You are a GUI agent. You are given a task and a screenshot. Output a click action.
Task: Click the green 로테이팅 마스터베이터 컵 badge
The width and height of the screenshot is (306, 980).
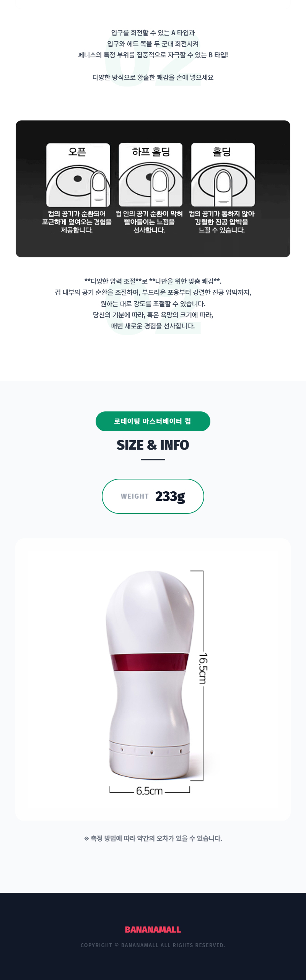coord(153,421)
